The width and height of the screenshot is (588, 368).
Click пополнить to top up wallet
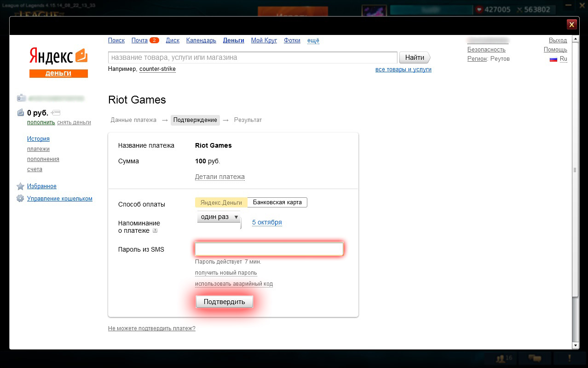point(41,122)
